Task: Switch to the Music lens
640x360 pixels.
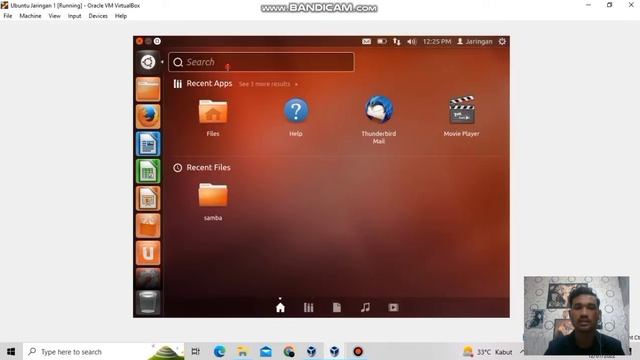Action: click(x=365, y=307)
